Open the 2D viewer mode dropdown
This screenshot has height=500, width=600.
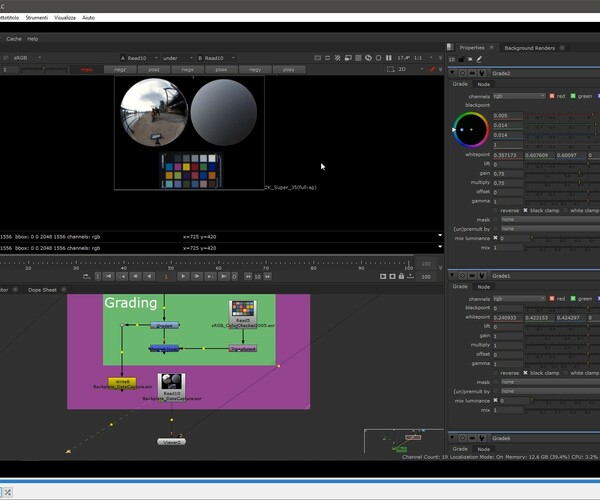[x=411, y=69]
